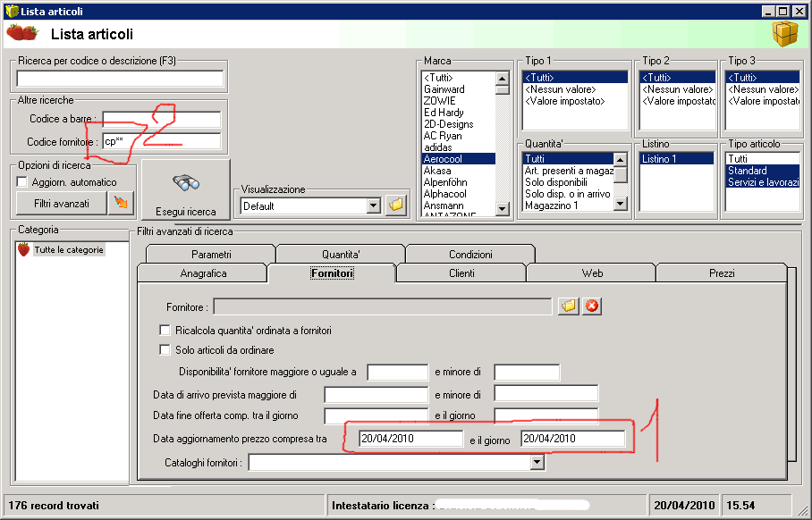Screen dimensions: 812x520
Task: Click the Codice fornitore field containing cp**
Action: 162,141
